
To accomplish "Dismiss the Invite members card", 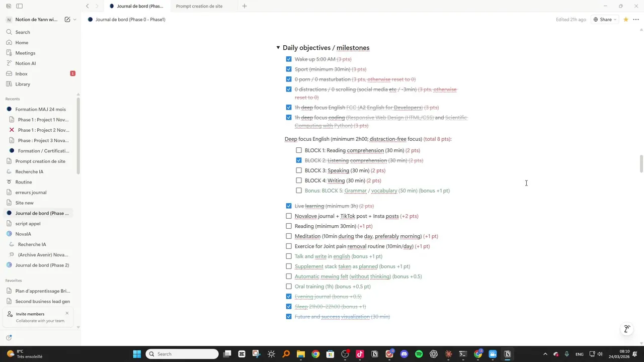I will click(x=67, y=313).
